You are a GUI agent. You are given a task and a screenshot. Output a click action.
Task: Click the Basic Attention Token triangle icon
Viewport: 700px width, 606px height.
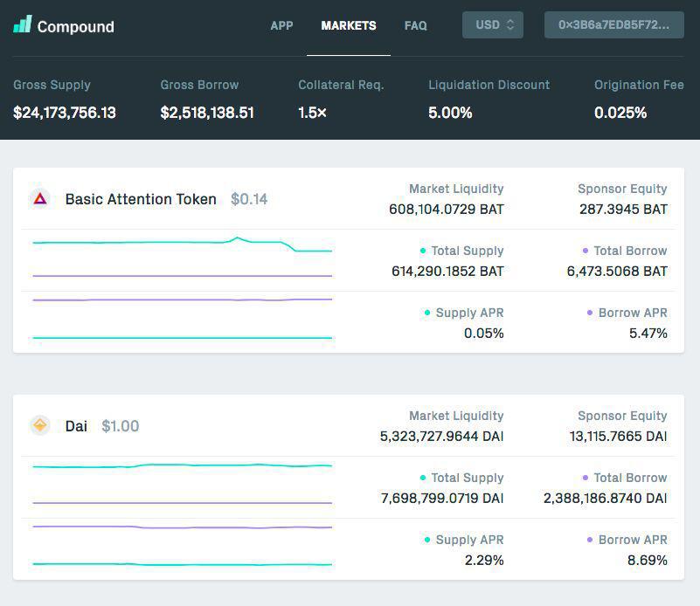pos(40,199)
